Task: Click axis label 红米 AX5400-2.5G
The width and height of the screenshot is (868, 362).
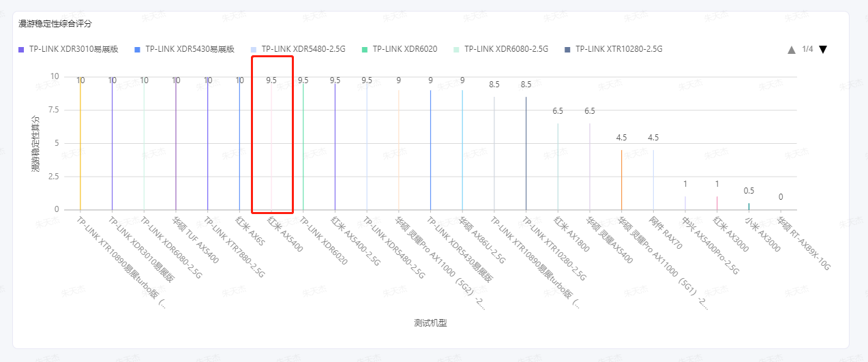Action: (355, 241)
